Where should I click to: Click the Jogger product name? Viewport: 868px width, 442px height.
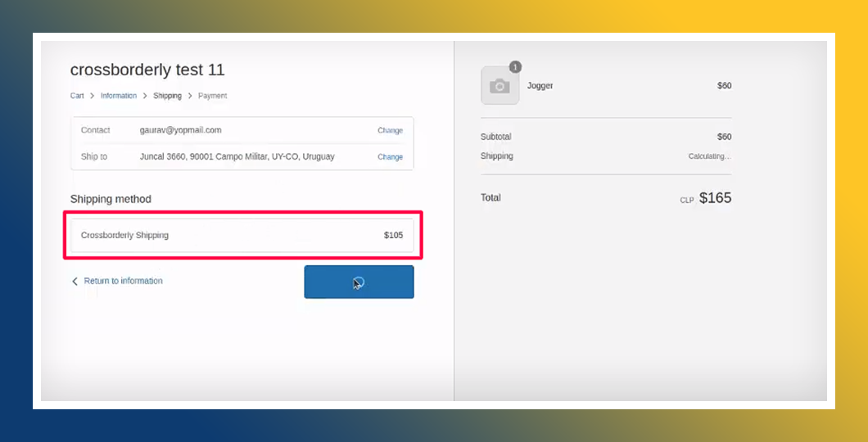(540, 86)
